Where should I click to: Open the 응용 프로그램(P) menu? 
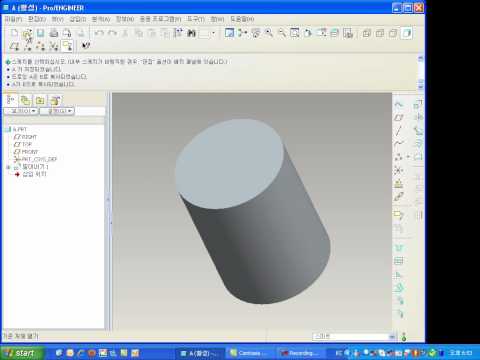pos(160,19)
